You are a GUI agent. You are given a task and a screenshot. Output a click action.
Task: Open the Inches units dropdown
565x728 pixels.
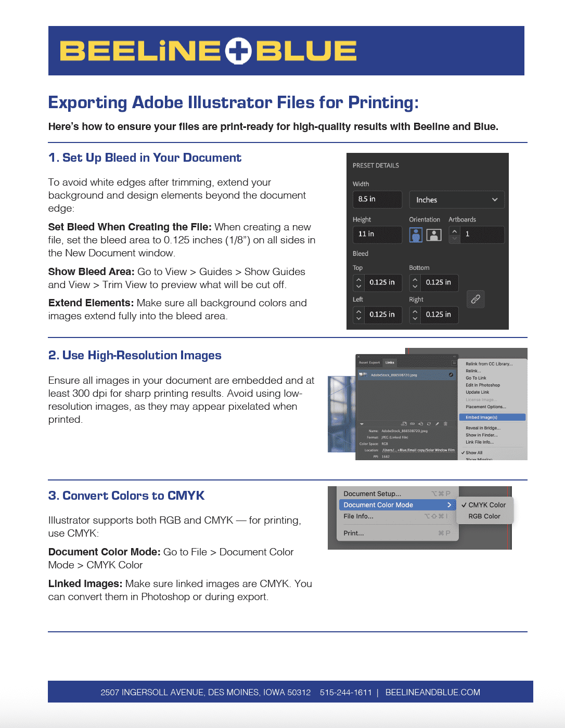point(457,200)
